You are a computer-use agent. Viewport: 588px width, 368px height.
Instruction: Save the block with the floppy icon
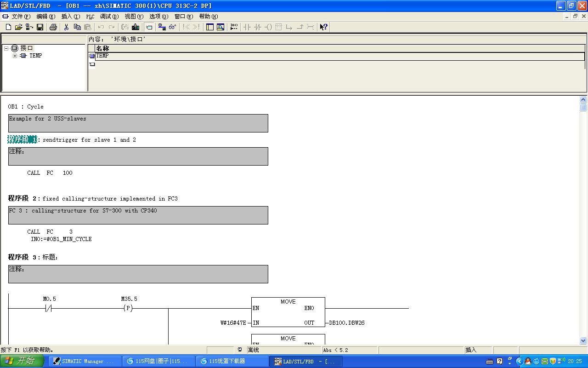(x=40, y=27)
